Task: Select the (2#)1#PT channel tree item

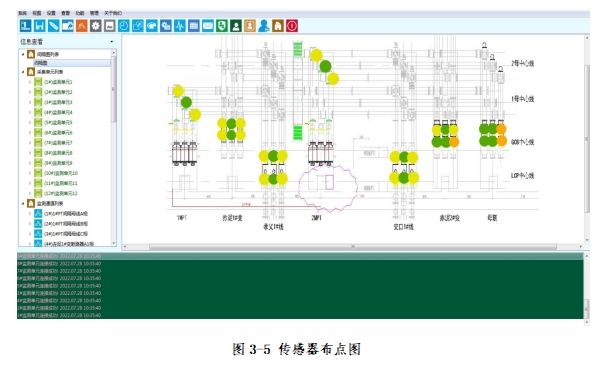Action: tap(66, 224)
